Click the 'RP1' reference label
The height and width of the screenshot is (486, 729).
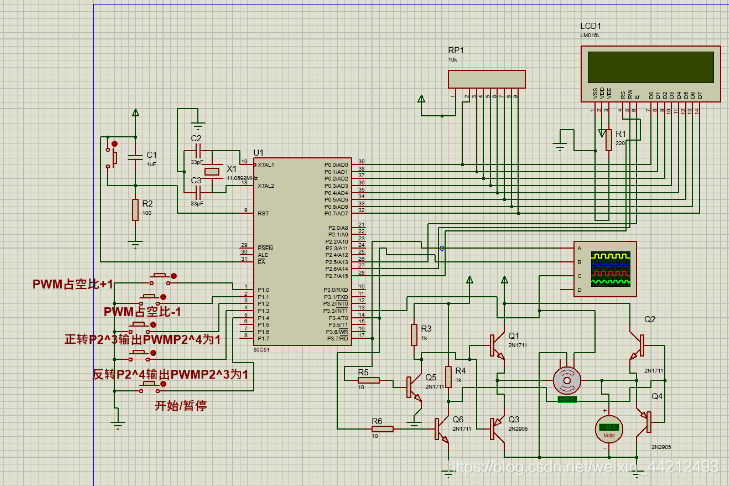pyautogui.click(x=456, y=50)
